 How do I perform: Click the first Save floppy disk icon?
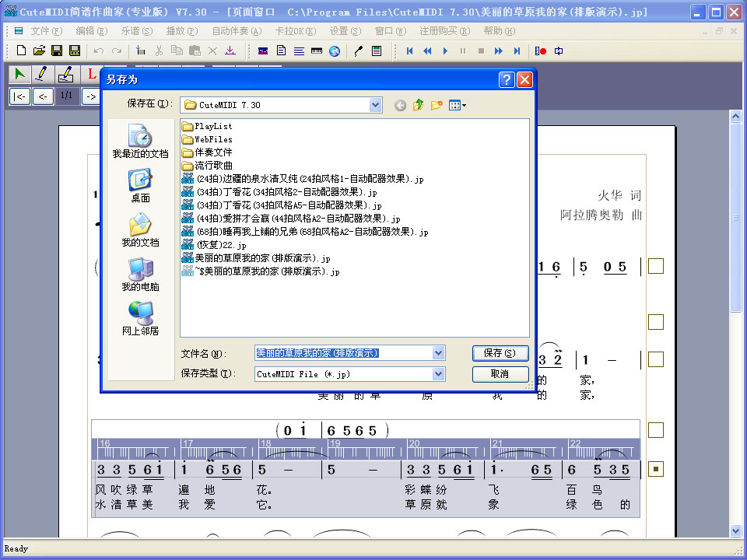57,51
